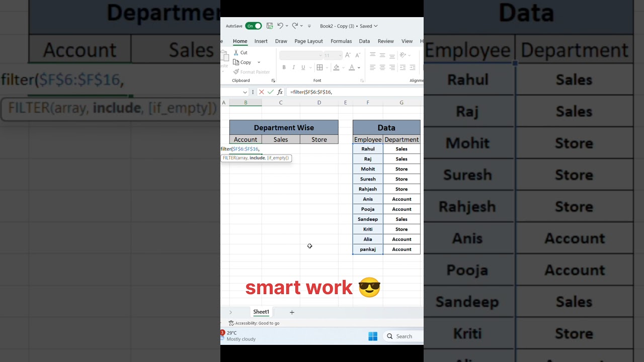
Task: Open the Redo history dropdown arrow
Action: [301, 26]
